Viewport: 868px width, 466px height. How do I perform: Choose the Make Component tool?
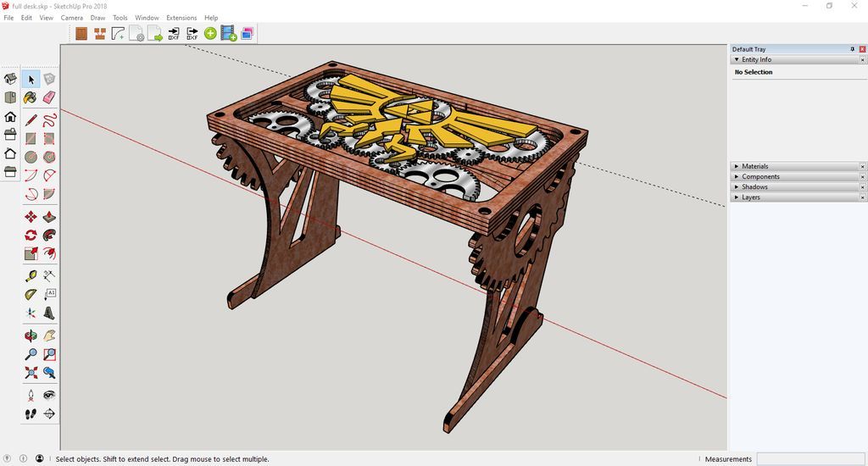pos(49,79)
